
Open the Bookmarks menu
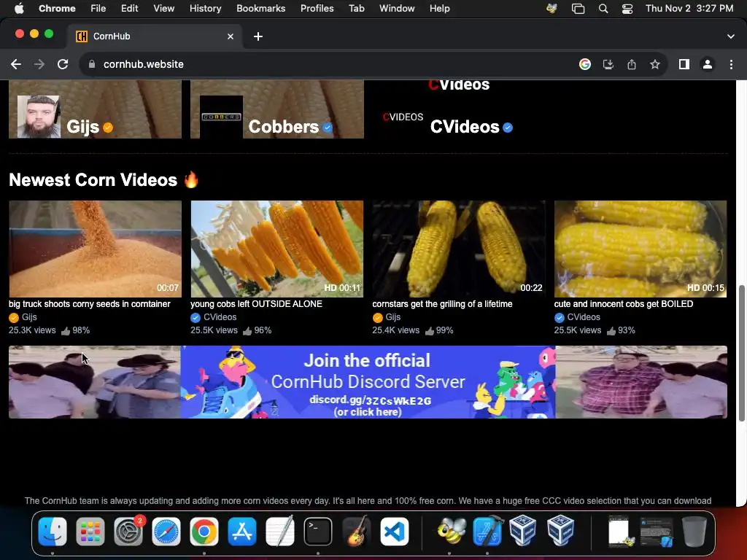click(260, 9)
